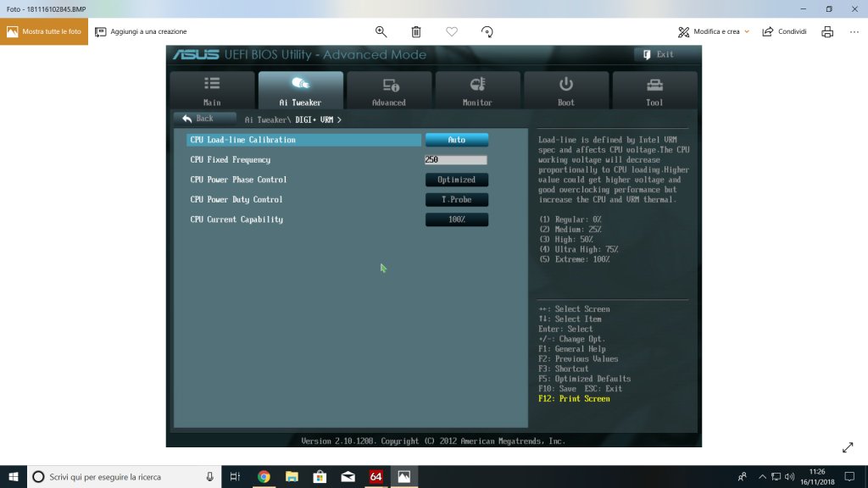
Task: Open the taskbar clock and date
Action: 818,476
